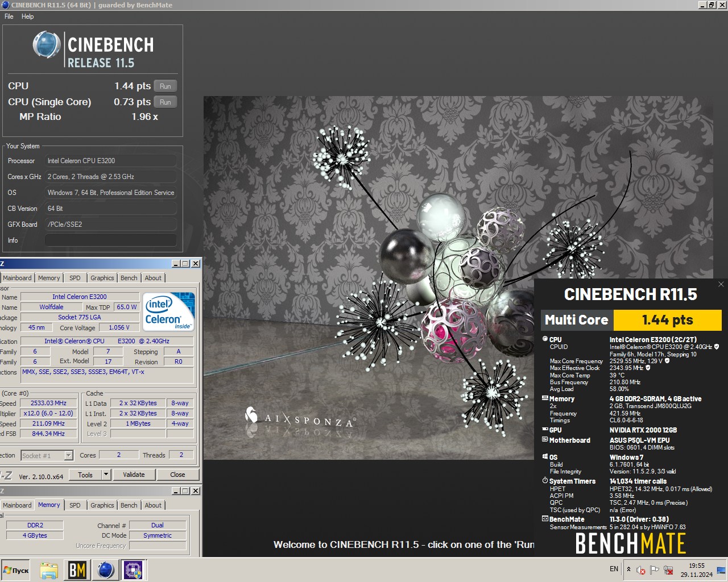Open Bench tab in lower CPU-Z window
Screen dimensions: 728x582
coord(129,505)
